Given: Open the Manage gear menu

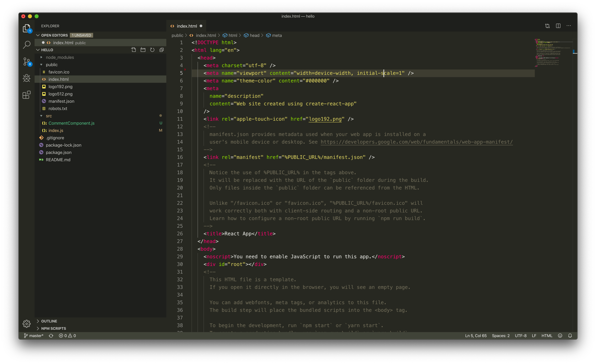Looking at the screenshot, I should [x=27, y=324].
